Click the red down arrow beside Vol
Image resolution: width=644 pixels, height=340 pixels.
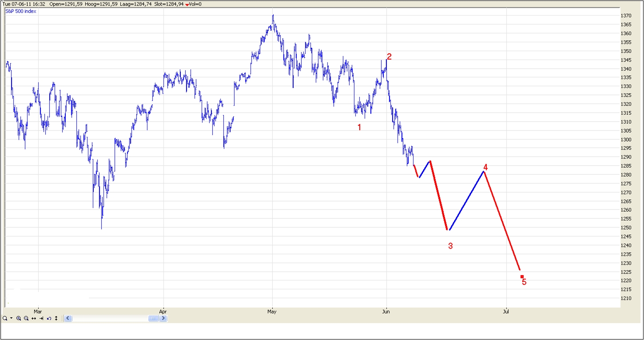187,4
